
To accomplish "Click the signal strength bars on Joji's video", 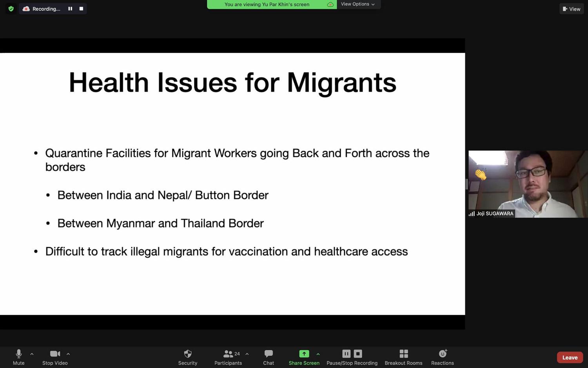I will (472, 214).
